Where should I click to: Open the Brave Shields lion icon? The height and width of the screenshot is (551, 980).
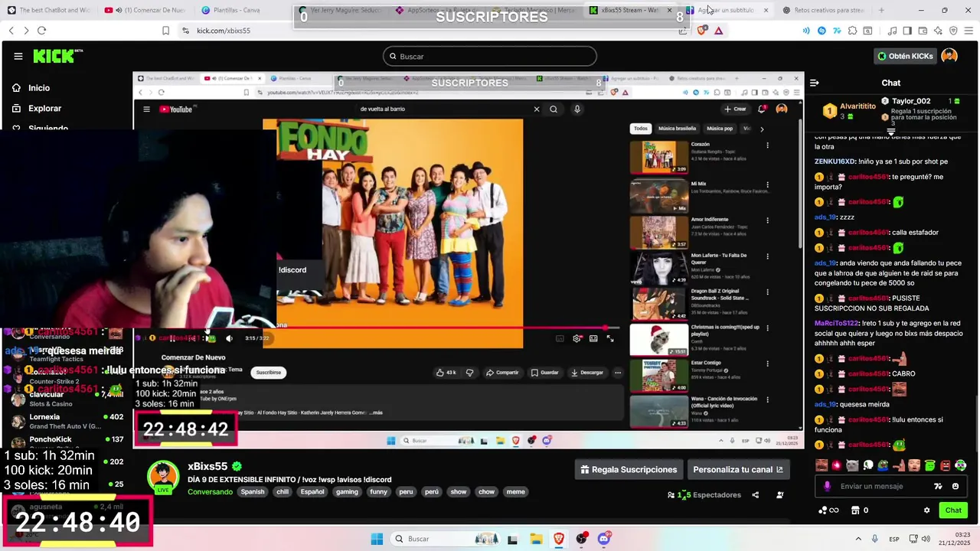coord(703,31)
